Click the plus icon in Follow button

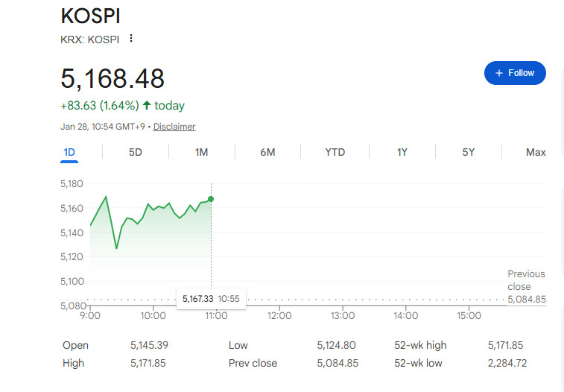click(x=499, y=73)
